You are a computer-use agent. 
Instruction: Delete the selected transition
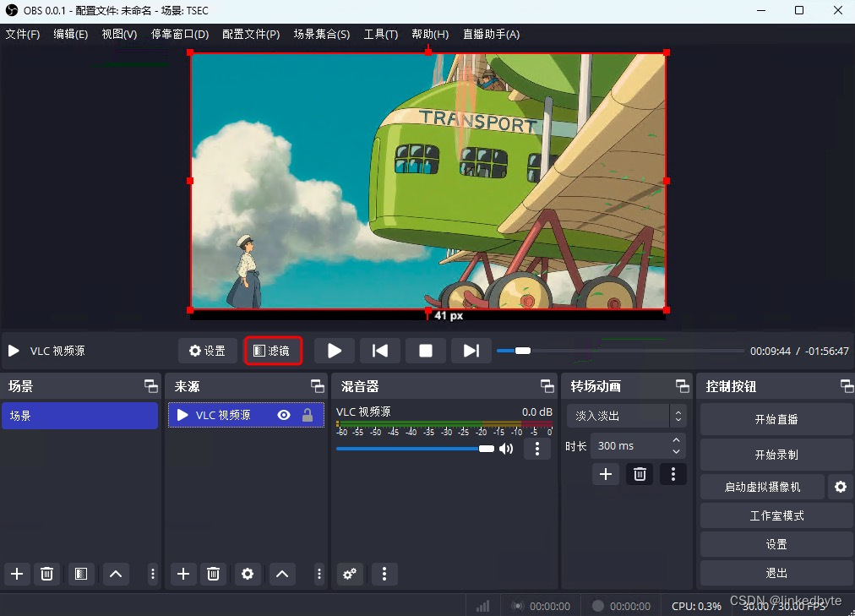(640, 474)
